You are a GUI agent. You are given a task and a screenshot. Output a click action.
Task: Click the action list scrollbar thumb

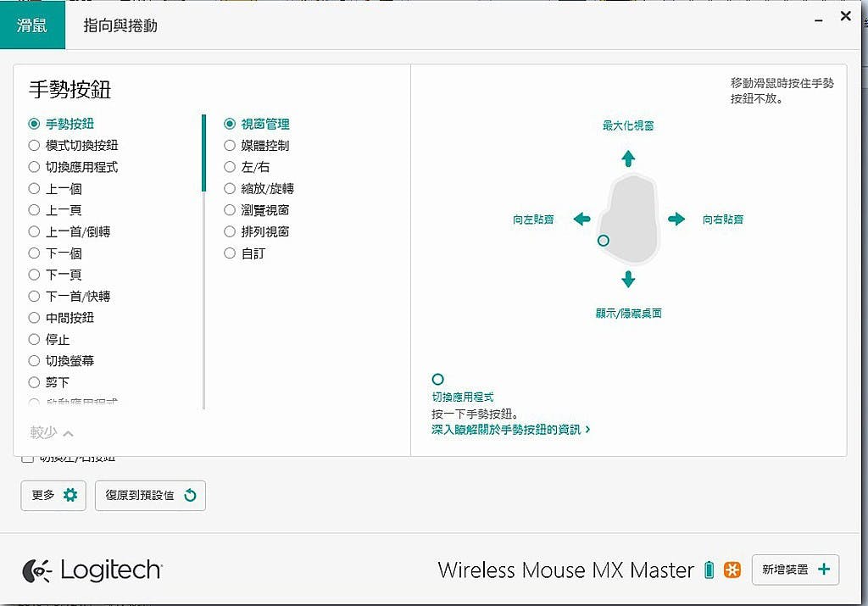(203, 153)
